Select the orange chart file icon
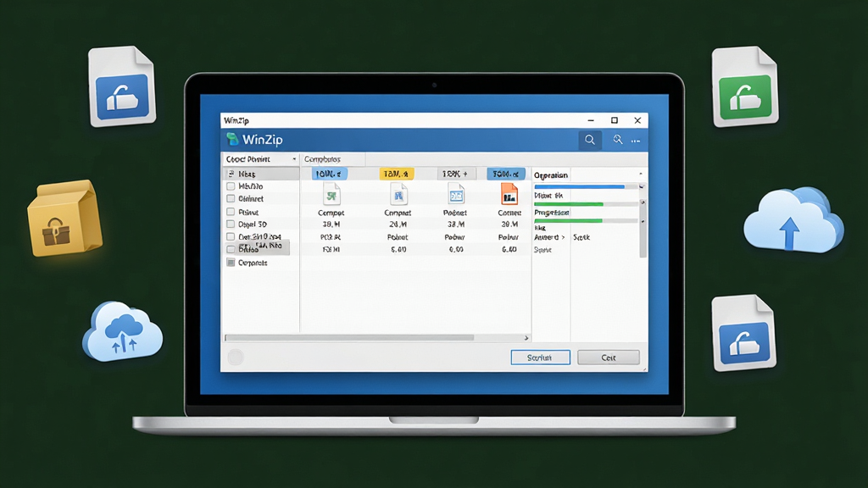This screenshot has width=868, height=488. pos(509,194)
